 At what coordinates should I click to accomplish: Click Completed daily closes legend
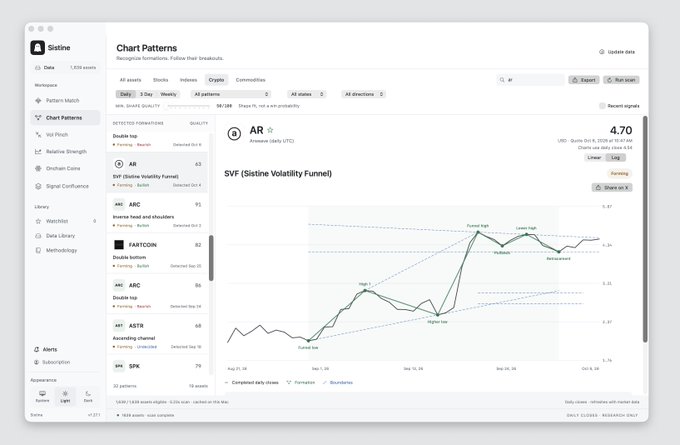pos(252,383)
